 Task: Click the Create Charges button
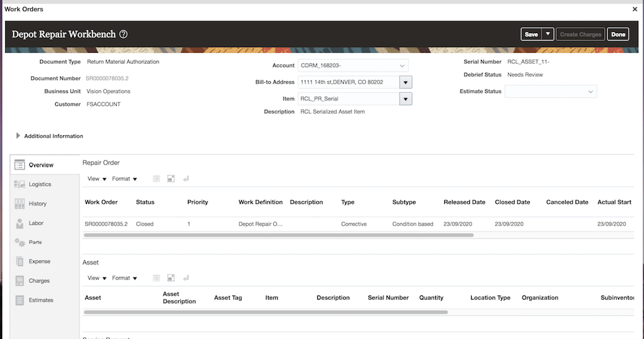580,34
